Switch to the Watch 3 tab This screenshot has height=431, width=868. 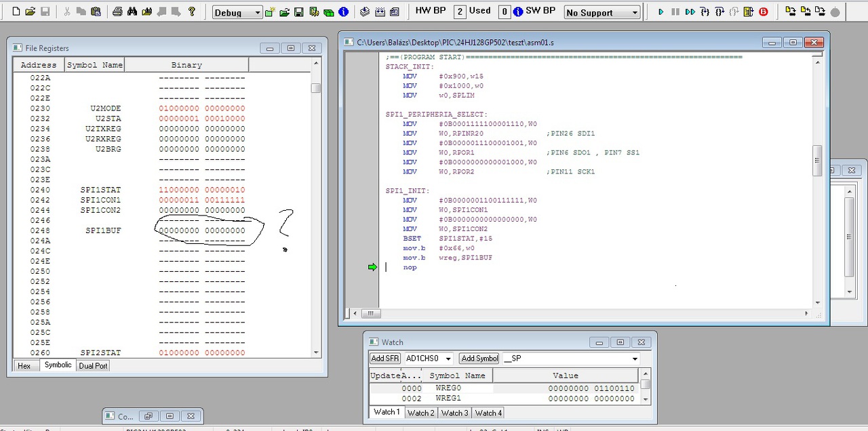click(454, 413)
